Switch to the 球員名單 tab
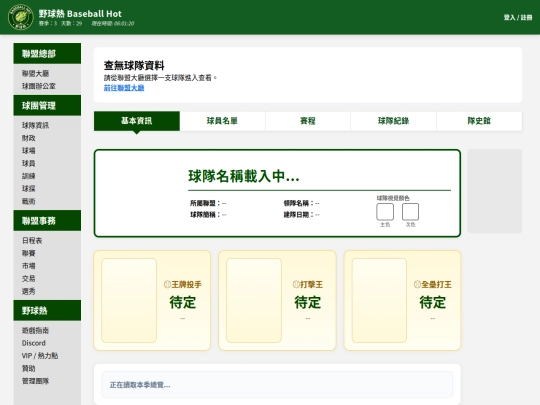 point(222,121)
